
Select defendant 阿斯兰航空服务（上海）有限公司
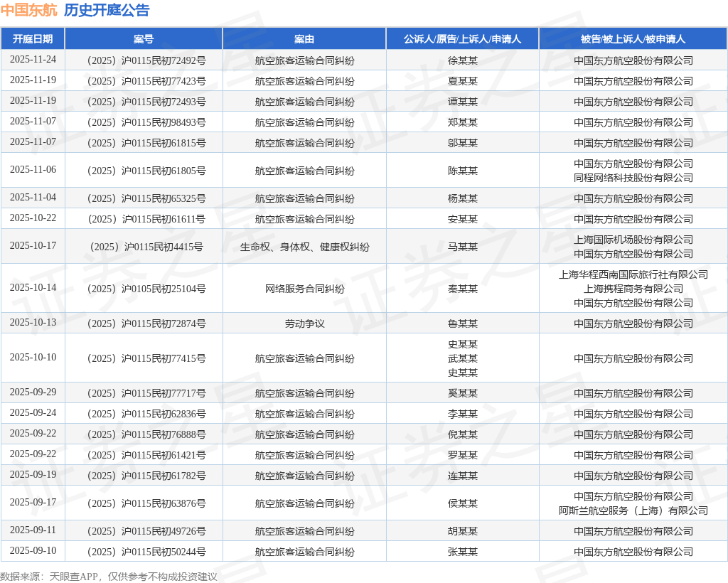pos(633,510)
